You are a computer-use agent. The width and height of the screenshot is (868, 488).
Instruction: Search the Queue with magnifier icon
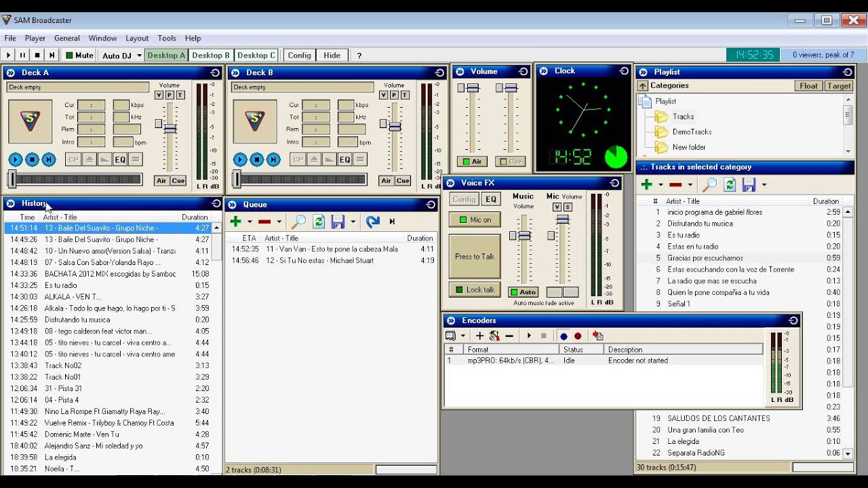[x=298, y=222]
